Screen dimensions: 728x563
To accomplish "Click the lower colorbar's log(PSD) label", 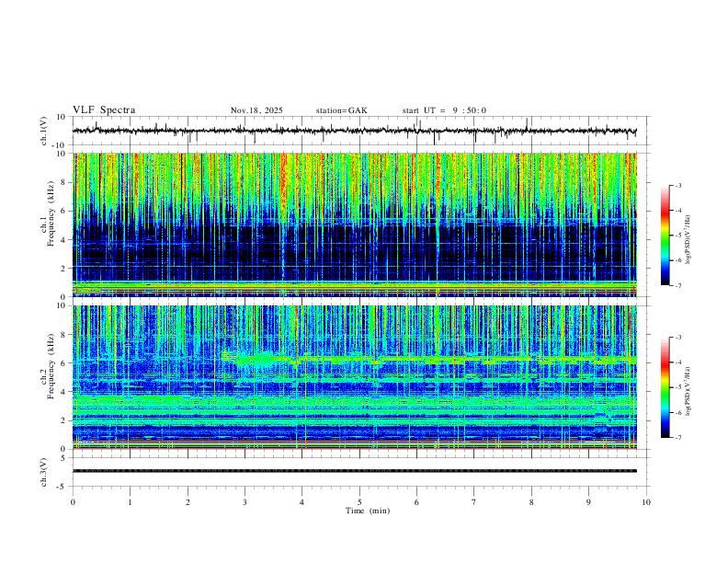I will click(x=688, y=392).
